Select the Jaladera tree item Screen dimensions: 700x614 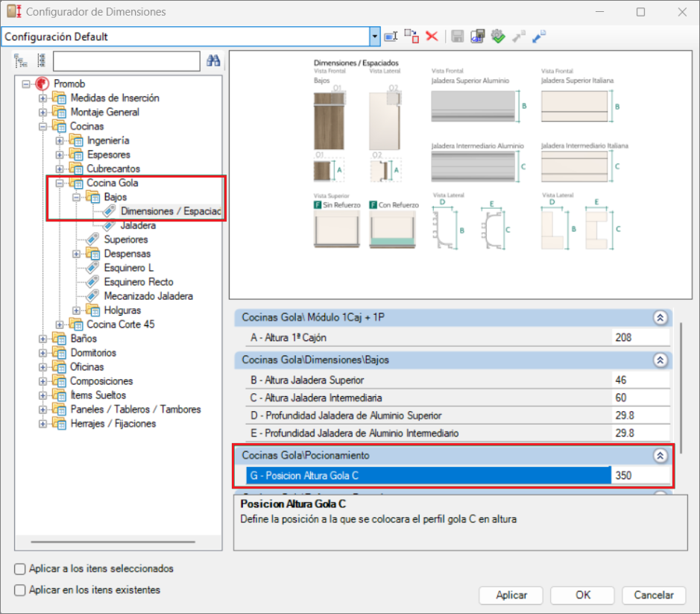(x=137, y=225)
